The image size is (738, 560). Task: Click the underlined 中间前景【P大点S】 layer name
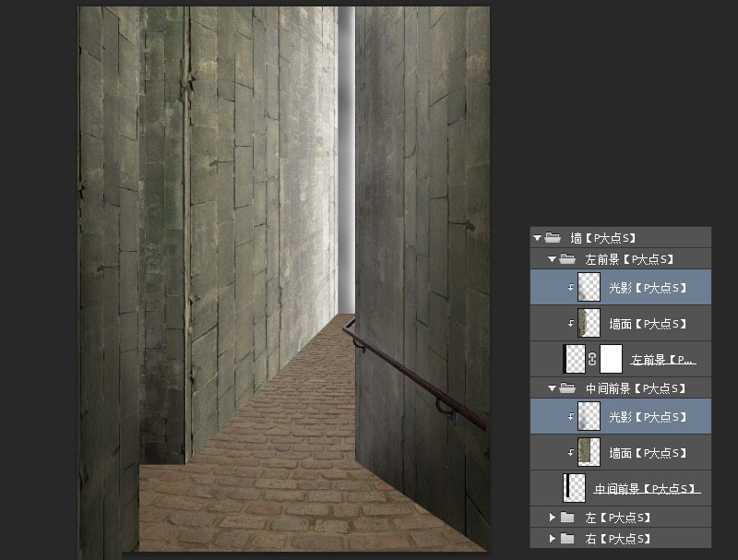[647, 489]
